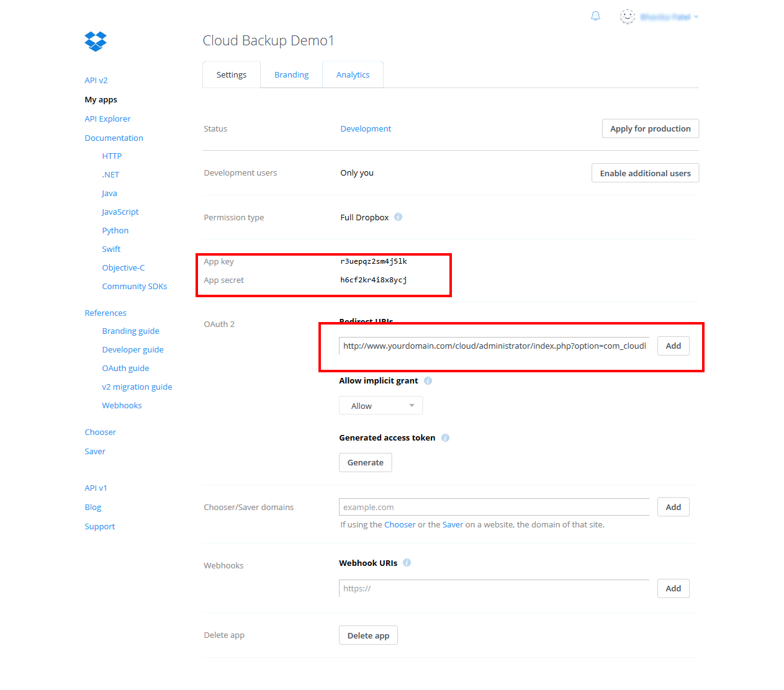Add the redirect URI with Add button

tap(674, 346)
